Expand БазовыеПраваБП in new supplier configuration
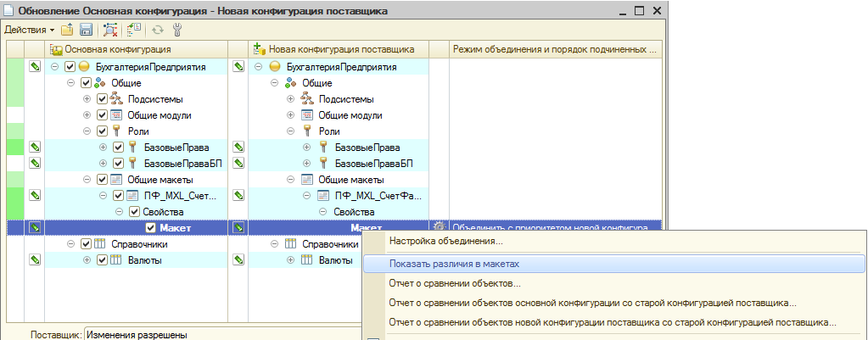This screenshot has height=340, width=868. 308,164
